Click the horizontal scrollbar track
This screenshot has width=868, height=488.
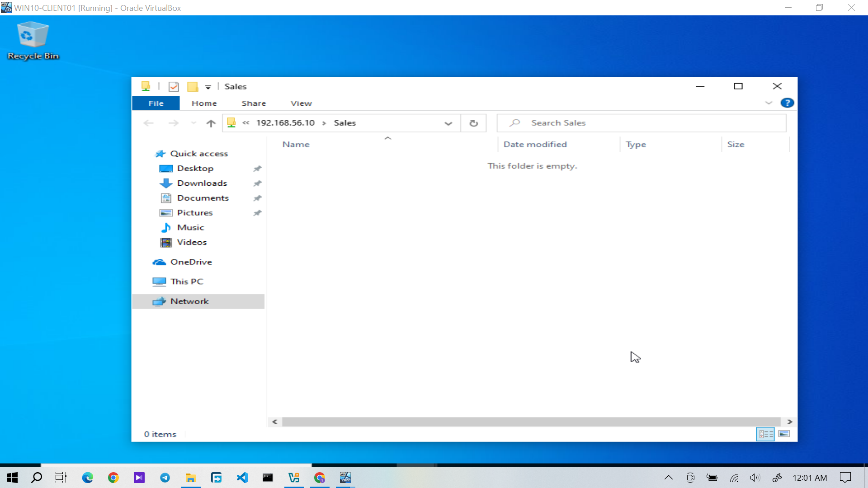click(x=531, y=422)
